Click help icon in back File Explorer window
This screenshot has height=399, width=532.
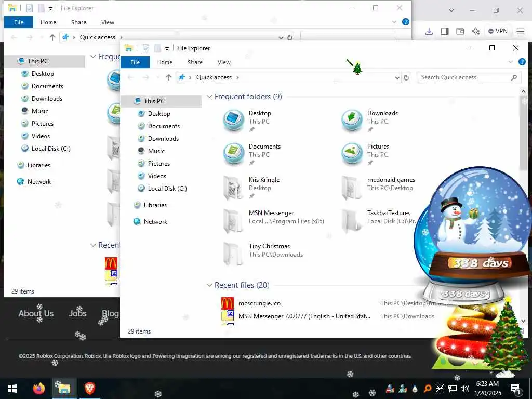coord(405,22)
